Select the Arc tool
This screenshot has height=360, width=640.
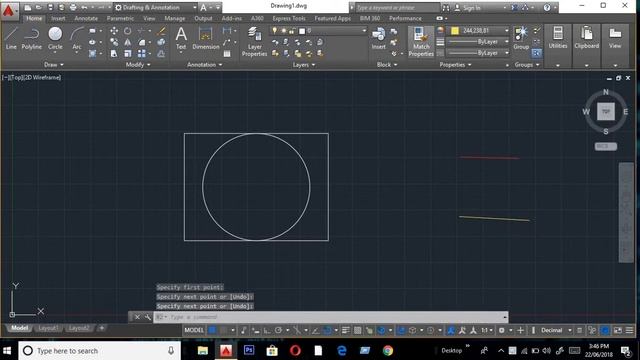point(77,39)
